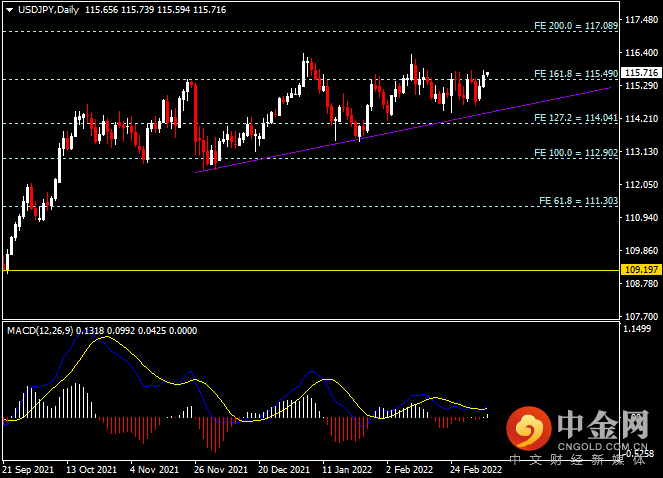Select the 117.480 price scale value
663x478 pixels.
[x=641, y=19]
